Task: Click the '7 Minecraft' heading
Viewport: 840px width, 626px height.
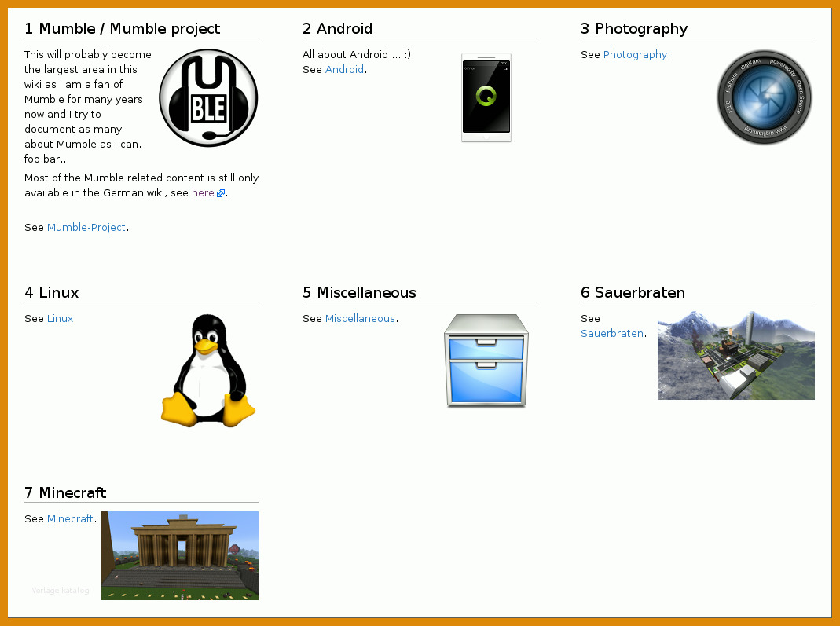Action: click(x=65, y=492)
